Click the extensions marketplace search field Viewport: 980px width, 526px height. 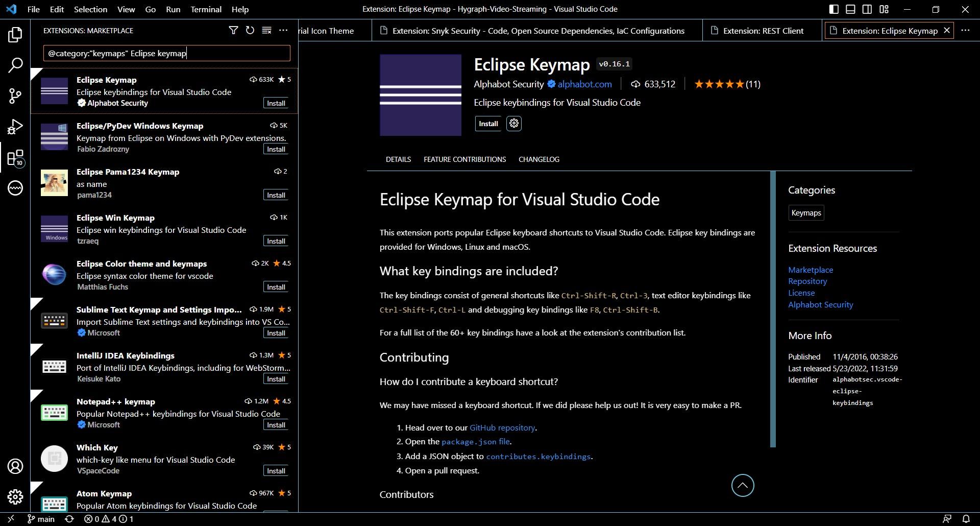166,53
